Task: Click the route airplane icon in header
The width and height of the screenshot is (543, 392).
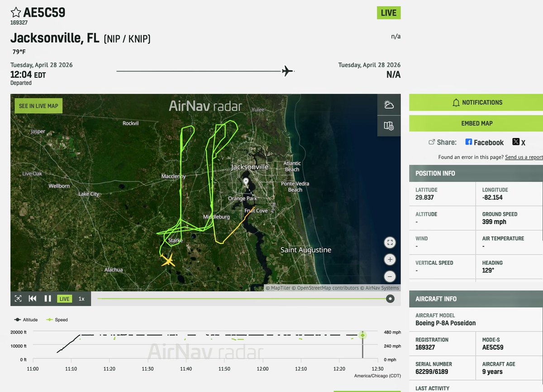Action: [287, 71]
